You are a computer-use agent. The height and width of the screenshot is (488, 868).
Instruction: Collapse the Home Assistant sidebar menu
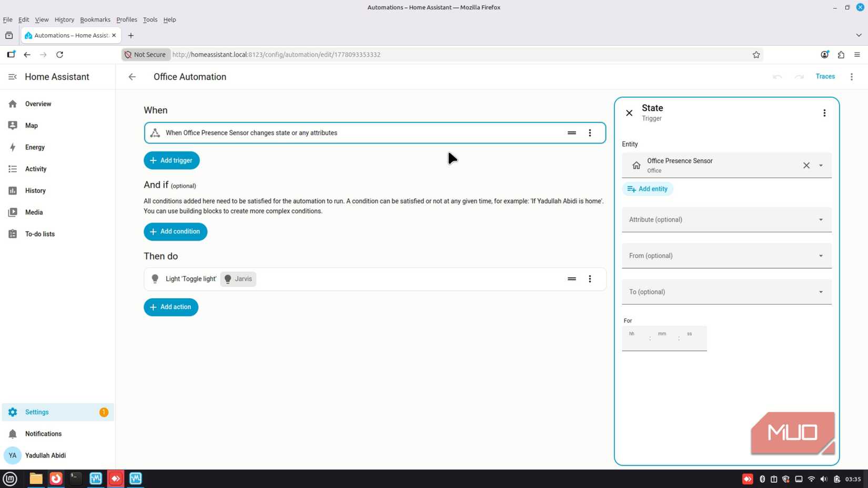(13, 77)
